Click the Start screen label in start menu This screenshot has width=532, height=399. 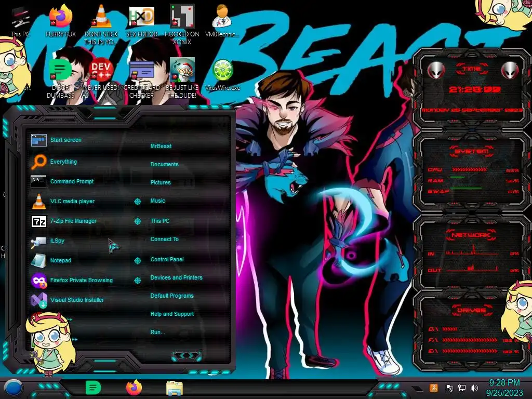[x=66, y=140]
